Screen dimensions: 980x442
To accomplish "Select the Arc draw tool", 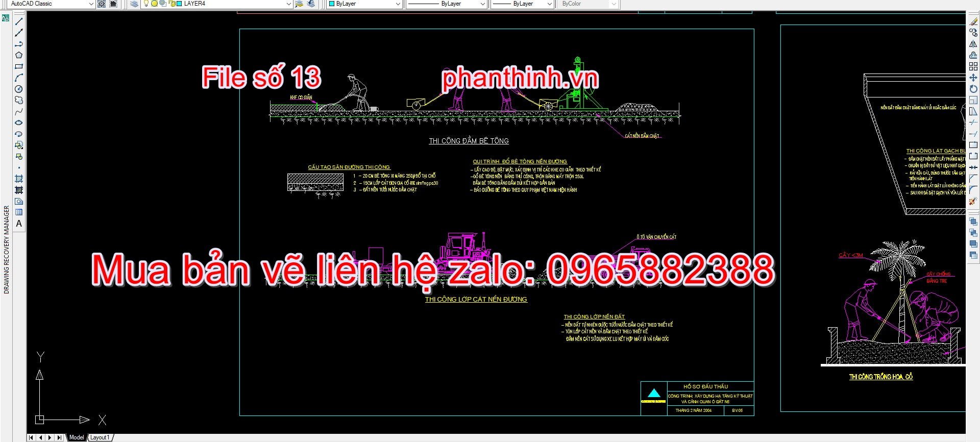I will pos(19,78).
